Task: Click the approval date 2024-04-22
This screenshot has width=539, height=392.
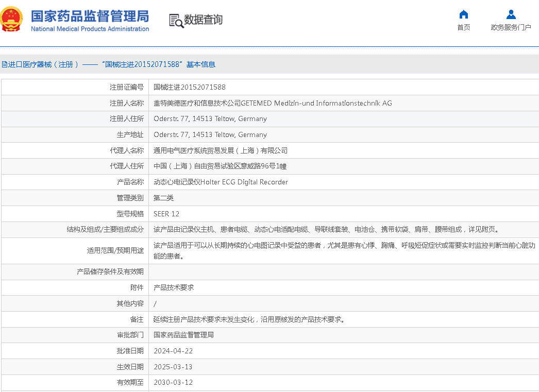Action: 173,351
